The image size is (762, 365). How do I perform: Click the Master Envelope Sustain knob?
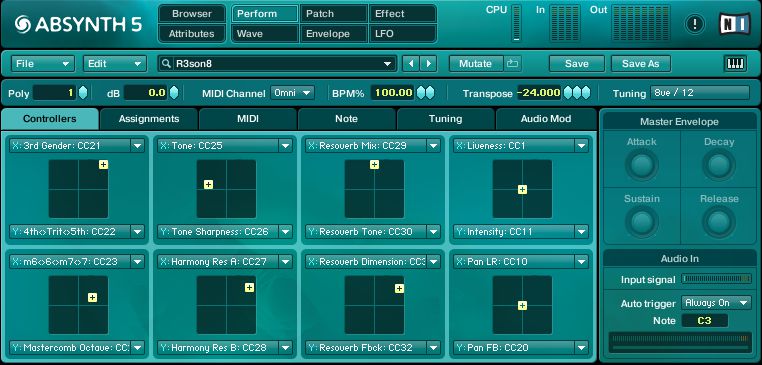(641, 222)
